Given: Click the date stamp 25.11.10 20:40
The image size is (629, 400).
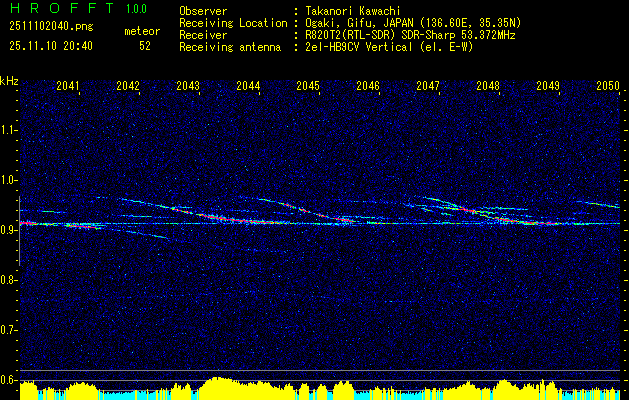Looking at the screenshot, I should coord(51,46).
